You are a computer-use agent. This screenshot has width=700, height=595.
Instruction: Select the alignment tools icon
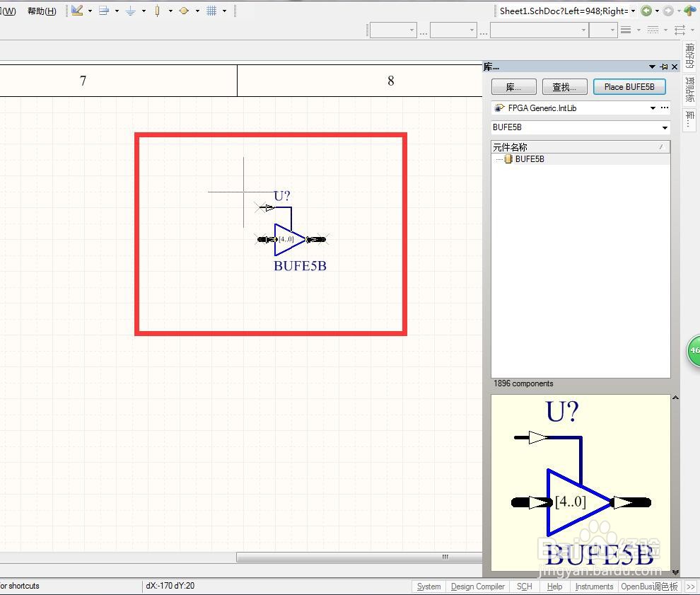(103, 11)
